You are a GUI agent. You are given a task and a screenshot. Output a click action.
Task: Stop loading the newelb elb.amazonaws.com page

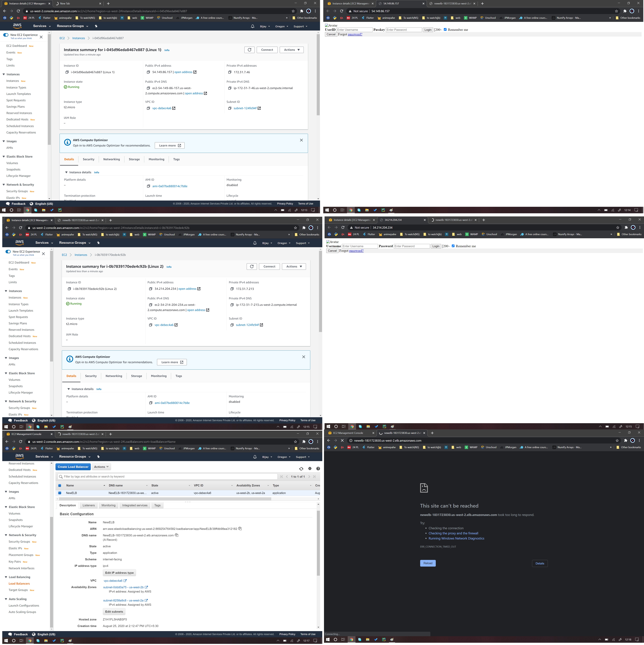point(342,440)
